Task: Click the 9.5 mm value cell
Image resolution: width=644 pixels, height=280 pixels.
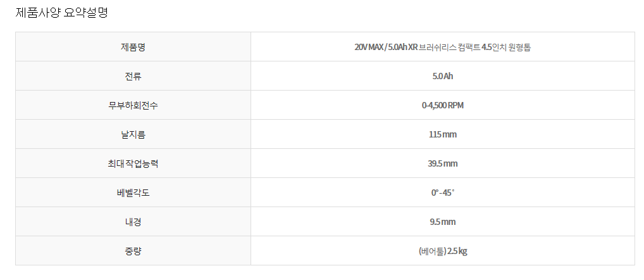Action: [x=442, y=222]
